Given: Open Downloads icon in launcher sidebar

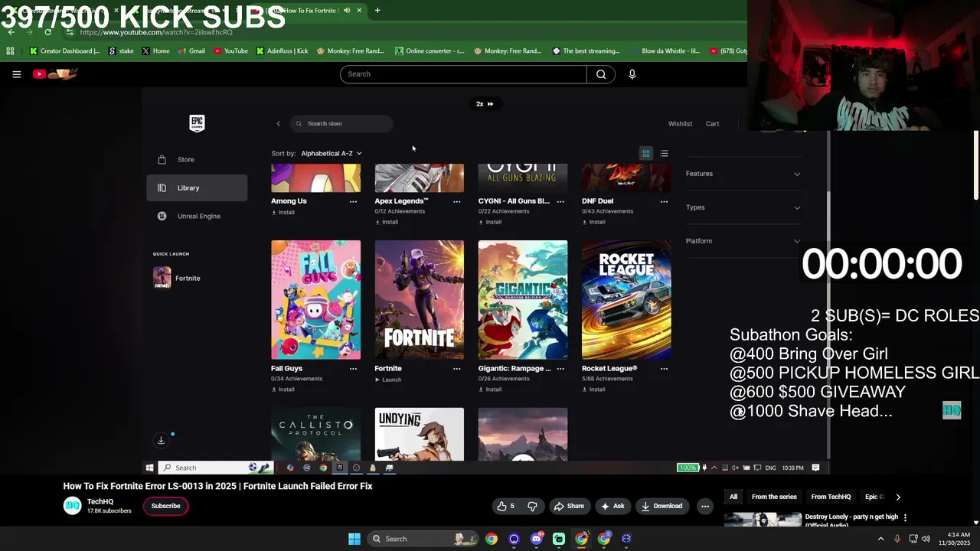Looking at the screenshot, I should click(161, 440).
